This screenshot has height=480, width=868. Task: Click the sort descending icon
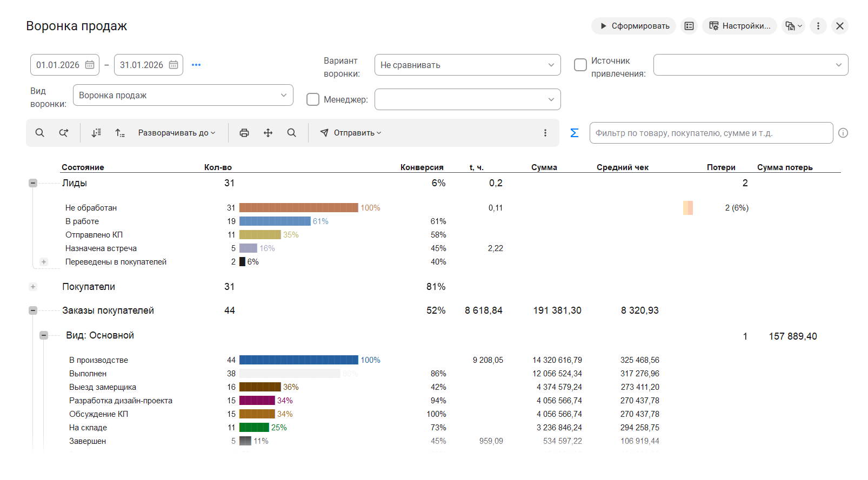coord(96,133)
